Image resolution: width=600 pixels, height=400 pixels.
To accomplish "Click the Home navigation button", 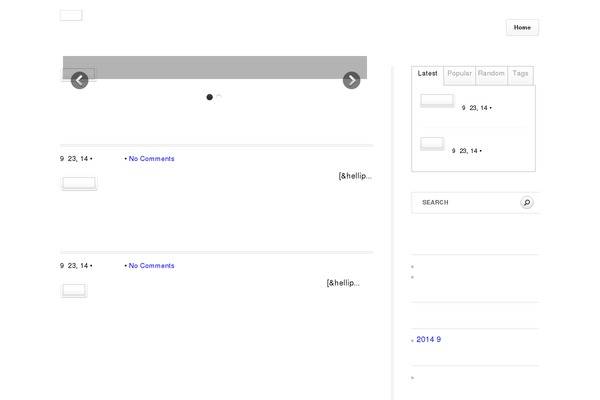I will (x=522, y=28).
